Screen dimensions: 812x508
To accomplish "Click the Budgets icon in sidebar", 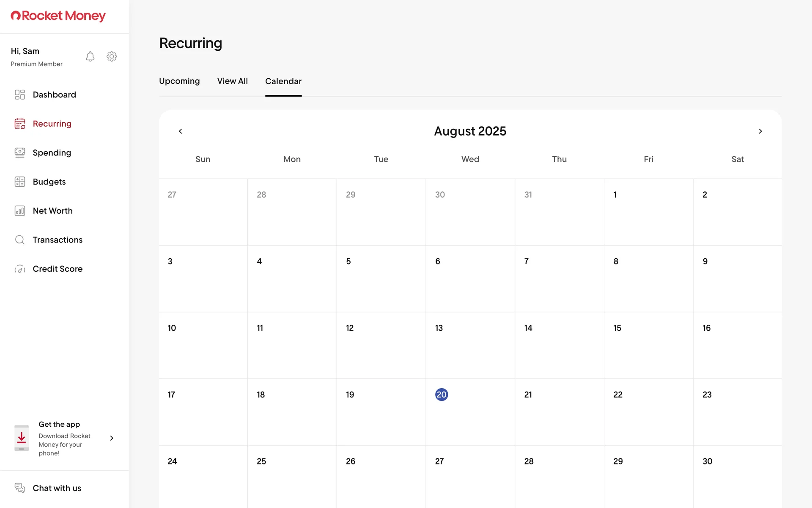I will pyautogui.click(x=20, y=182).
